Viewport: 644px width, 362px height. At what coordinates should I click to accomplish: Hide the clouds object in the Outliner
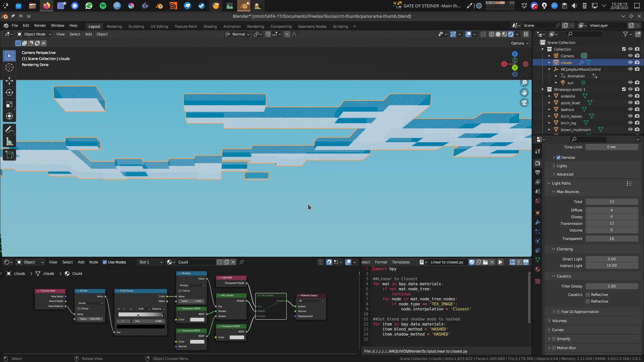point(630,62)
